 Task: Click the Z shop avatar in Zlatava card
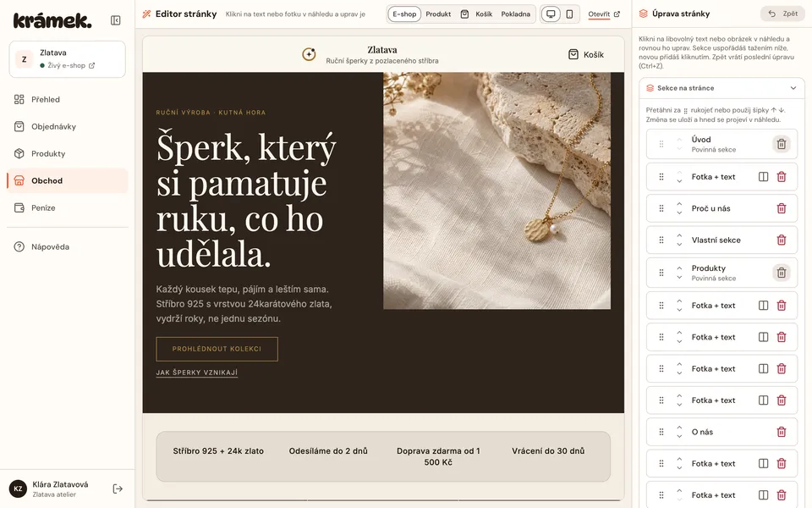24,59
